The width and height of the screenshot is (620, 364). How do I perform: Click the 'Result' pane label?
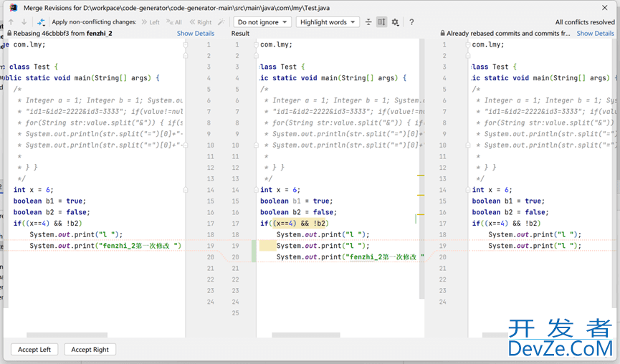coord(240,34)
